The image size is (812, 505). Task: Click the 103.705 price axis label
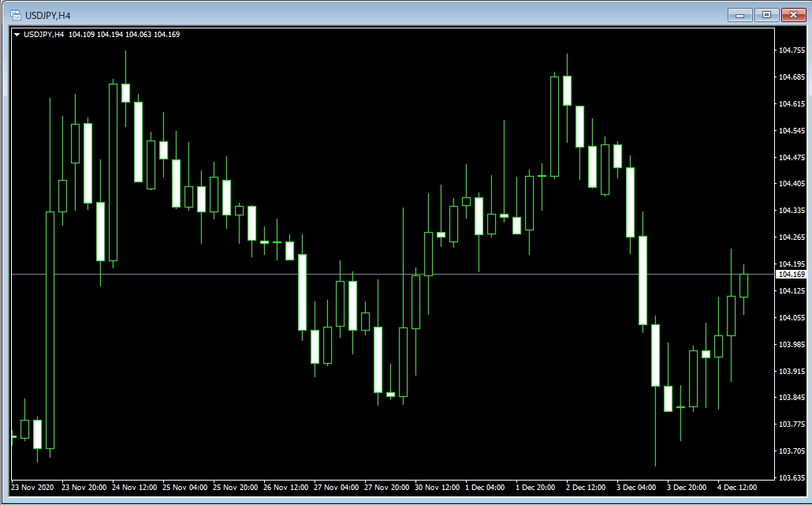[x=792, y=451]
